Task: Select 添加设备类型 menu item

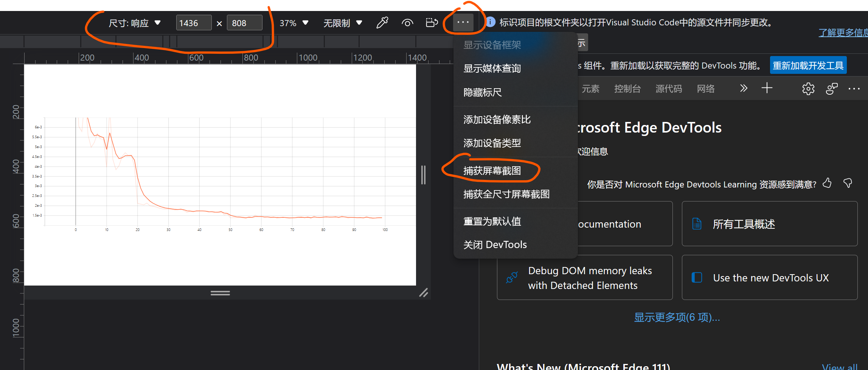Action: (516, 143)
